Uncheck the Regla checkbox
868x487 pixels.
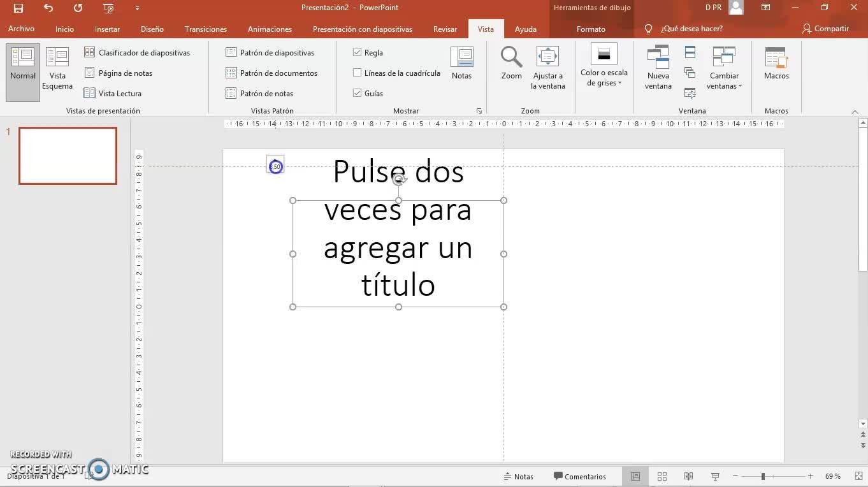tap(357, 52)
